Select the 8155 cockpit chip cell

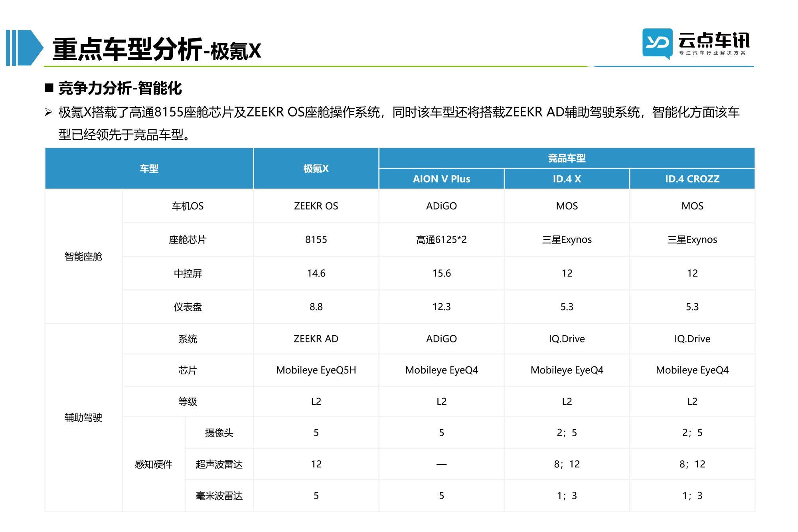pyautogui.click(x=316, y=239)
